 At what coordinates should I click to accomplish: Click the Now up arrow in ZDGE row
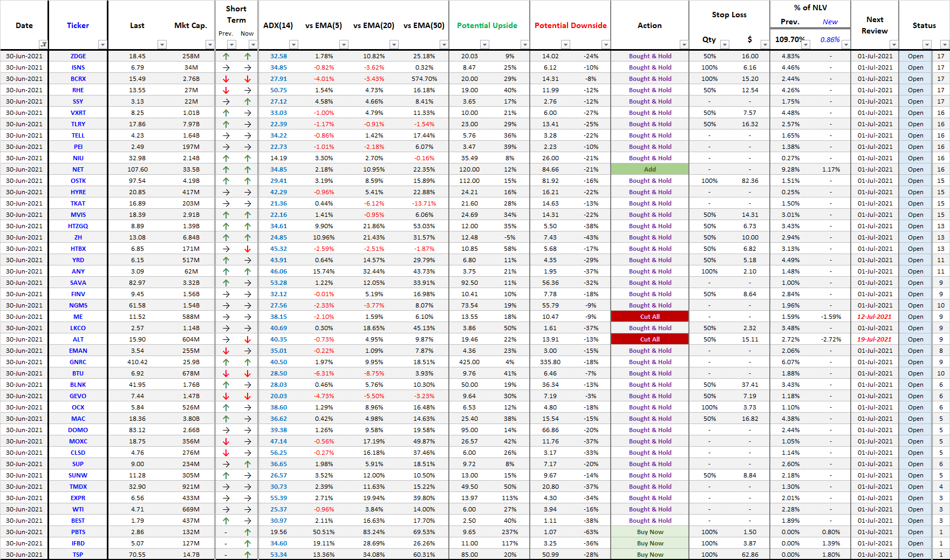click(x=248, y=56)
